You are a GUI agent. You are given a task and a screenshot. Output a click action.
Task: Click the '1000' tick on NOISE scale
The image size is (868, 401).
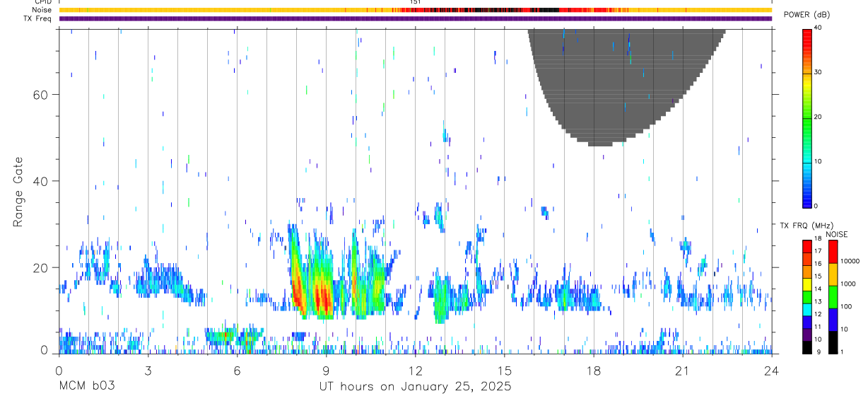[848, 284]
